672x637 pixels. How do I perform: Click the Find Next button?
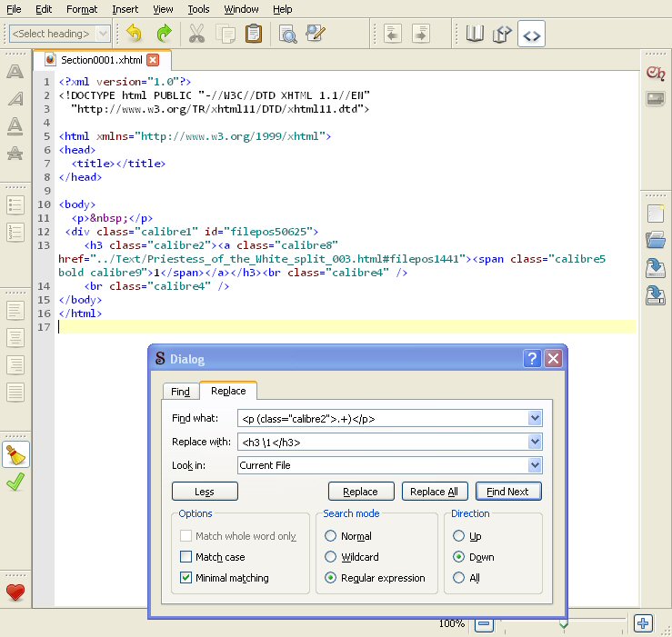pos(507,492)
